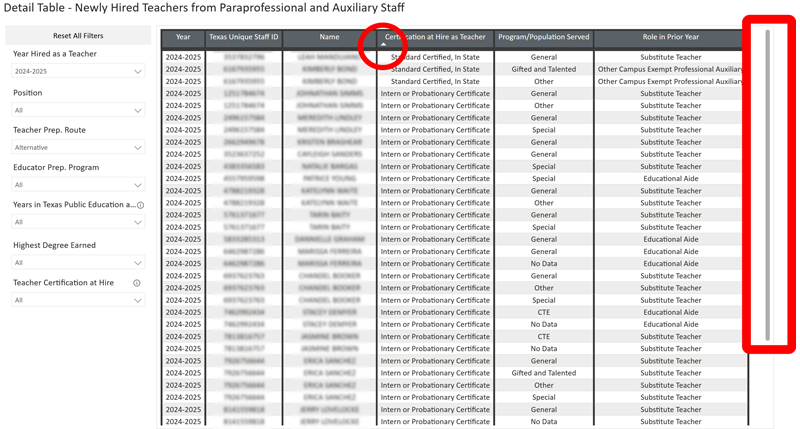
Task: Expand the Educator Prep. Program dropdown
Action: click(78, 185)
